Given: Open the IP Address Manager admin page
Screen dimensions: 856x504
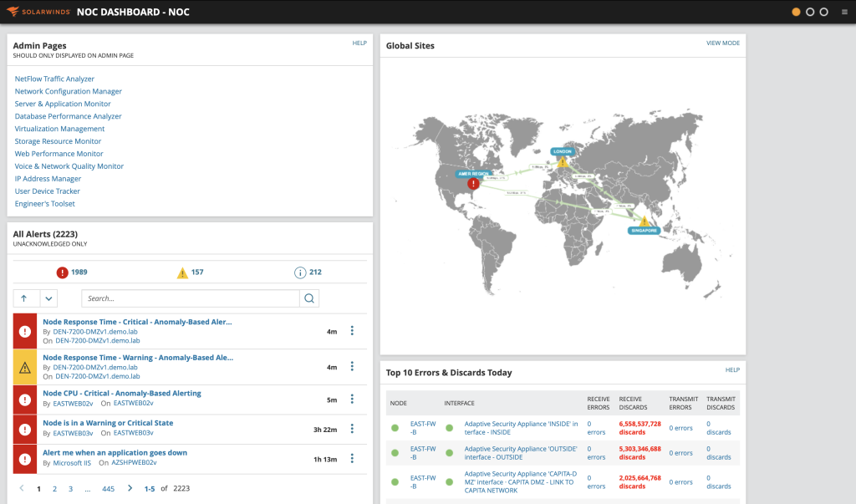Looking at the screenshot, I should coord(48,178).
